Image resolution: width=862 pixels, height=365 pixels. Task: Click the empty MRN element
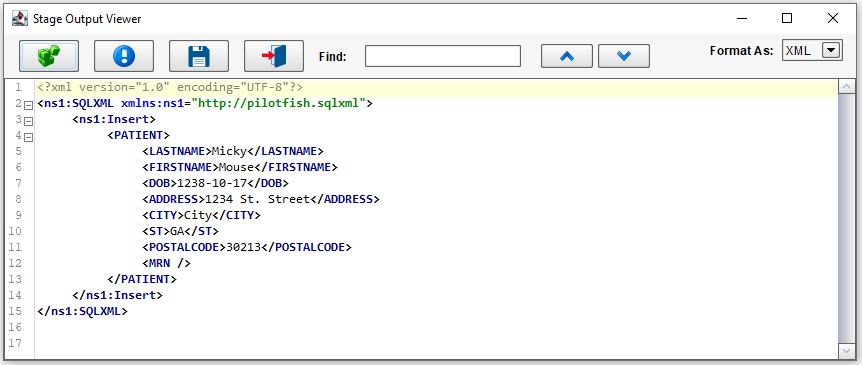click(x=167, y=263)
